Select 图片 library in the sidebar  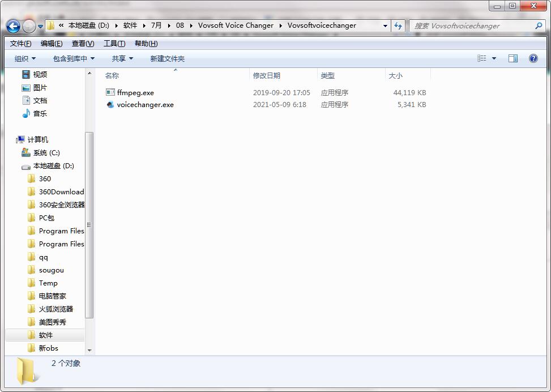tap(34, 88)
